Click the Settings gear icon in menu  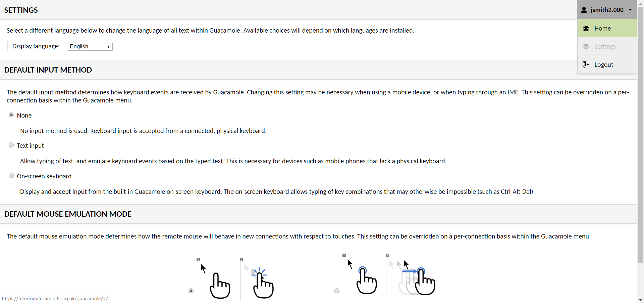pos(586,46)
